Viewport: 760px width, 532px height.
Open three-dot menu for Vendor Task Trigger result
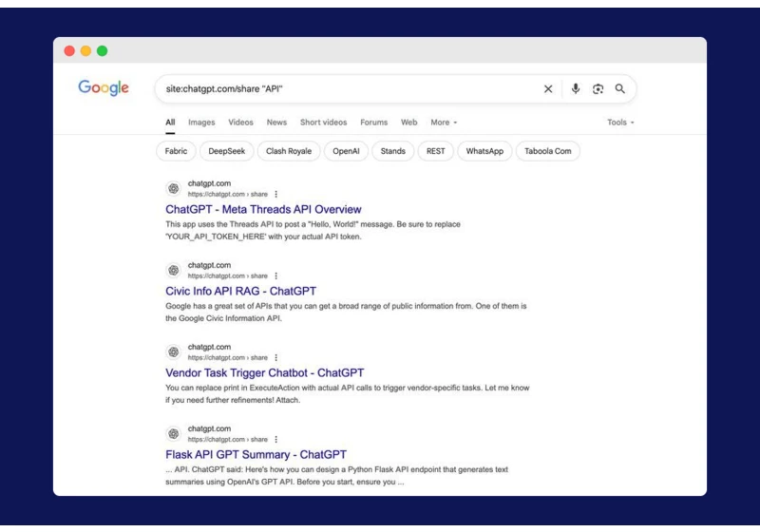coord(275,357)
